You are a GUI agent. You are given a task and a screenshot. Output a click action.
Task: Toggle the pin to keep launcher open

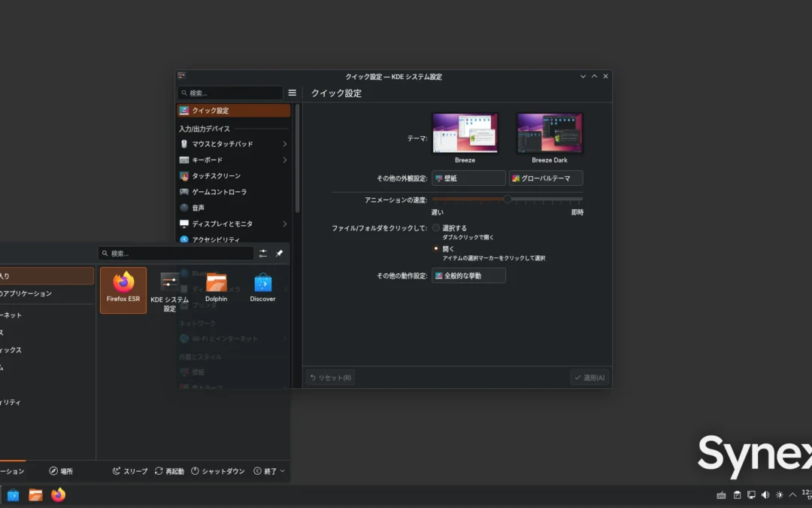click(279, 254)
